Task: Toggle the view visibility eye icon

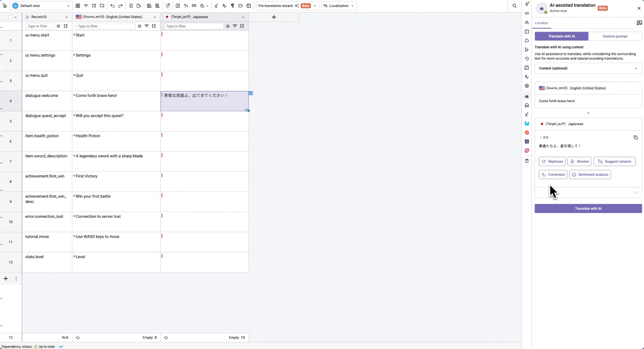Action: point(5,6)
